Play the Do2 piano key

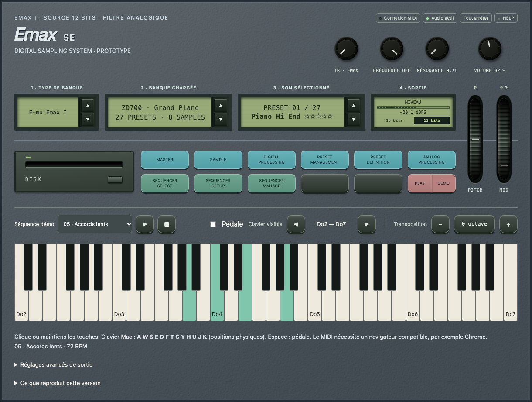coord(21,306)
